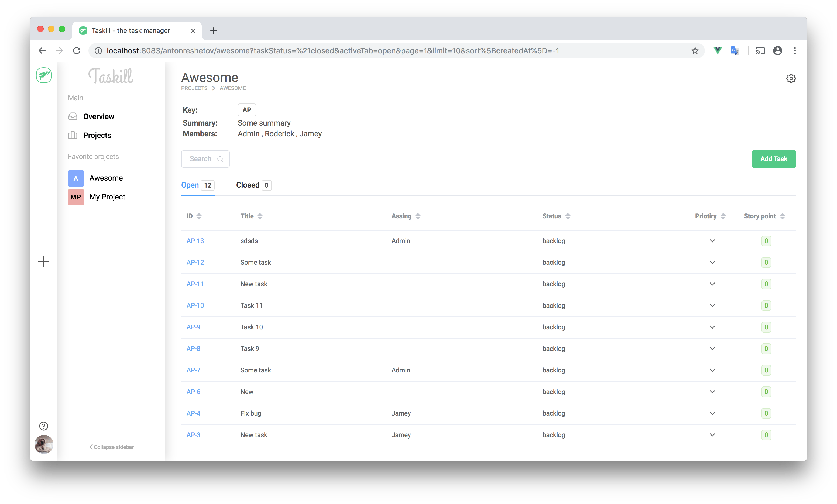Click the Add Task button

[x=773, y=159]
